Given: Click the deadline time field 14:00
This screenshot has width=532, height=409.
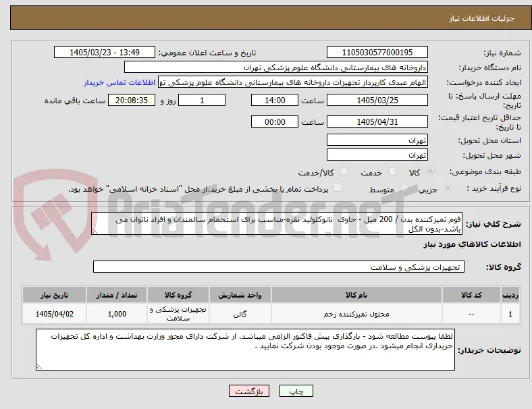Looking at the screenshot, I should pyautogui.click(x=275, y=101).
